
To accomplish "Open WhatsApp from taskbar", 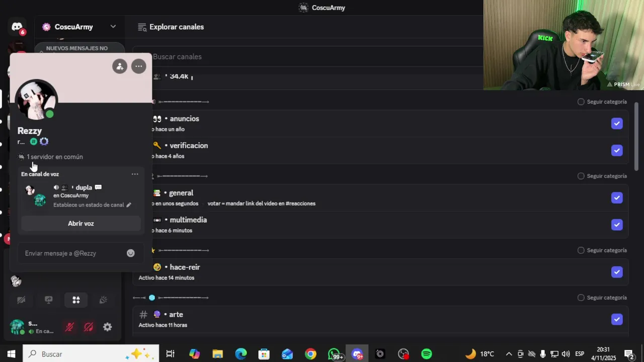I will [x=335, y=354].
